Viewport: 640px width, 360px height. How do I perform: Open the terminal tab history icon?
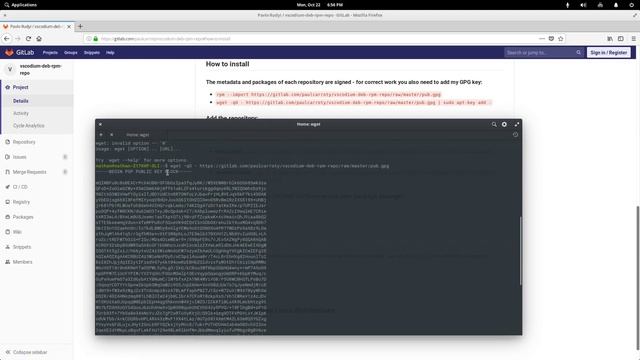516,135
